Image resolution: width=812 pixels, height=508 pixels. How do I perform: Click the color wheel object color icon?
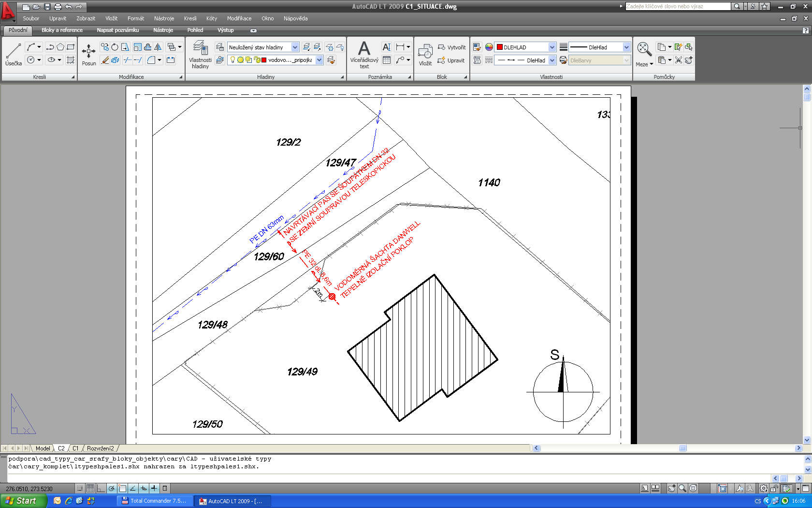click(489, 47)
